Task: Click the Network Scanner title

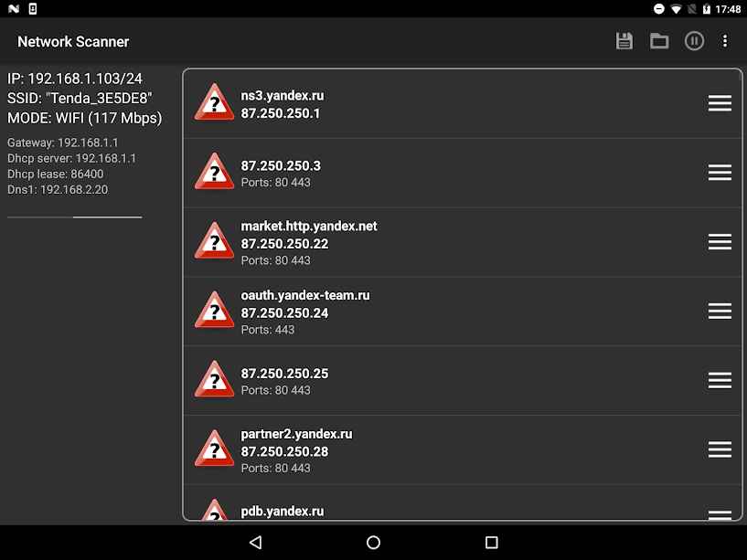Action: (73, 41)
